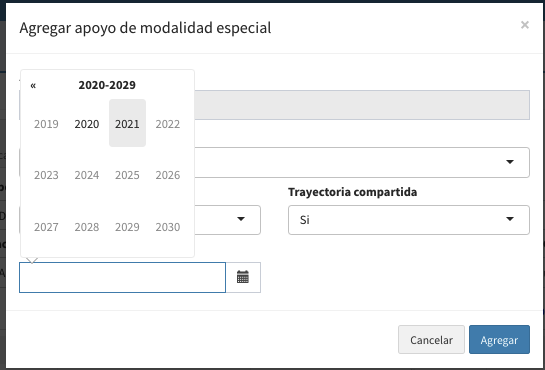Close the dialog with the × icon
The width and height of the screenshot is (545, 370).
point(524,25)
